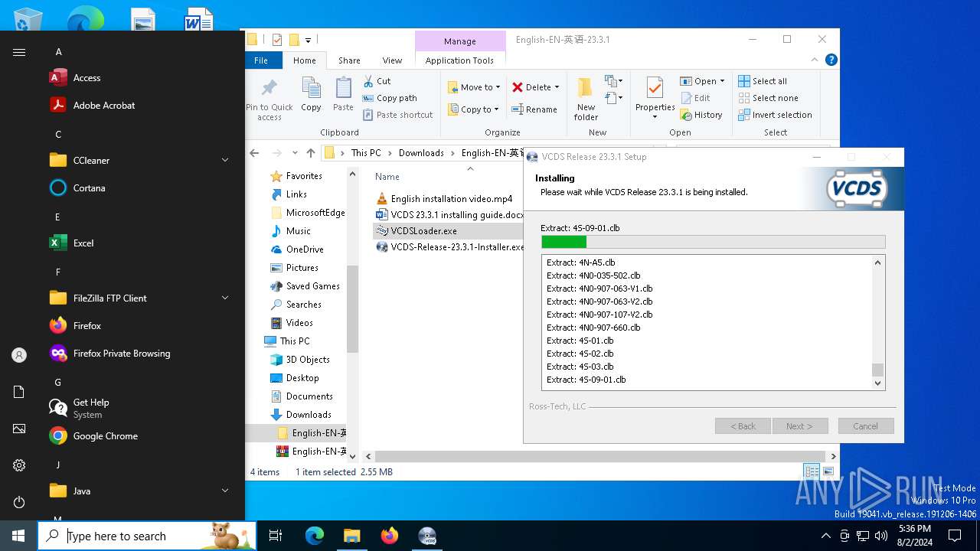
Task: Switch to the Share ribbon tab
Action: pos(349,60)
